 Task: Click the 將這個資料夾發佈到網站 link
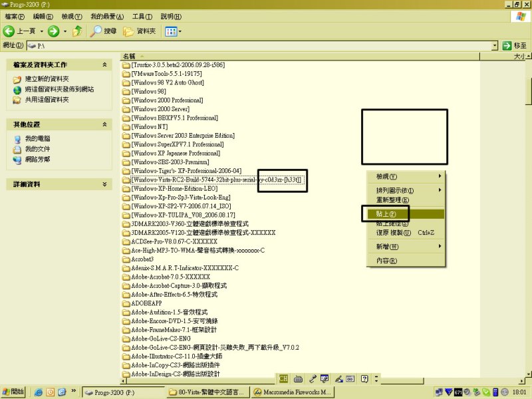(x=59, y=89)
